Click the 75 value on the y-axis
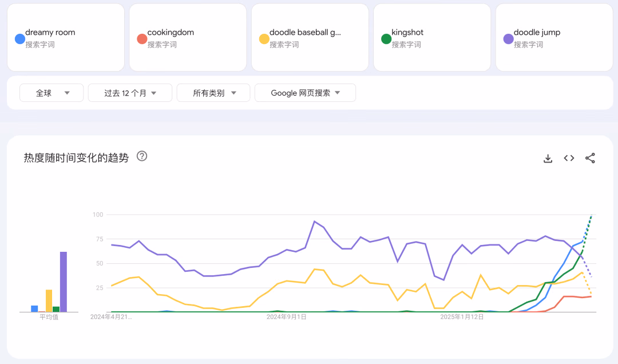The width and height of the screenshot is (618, 364). coord(100,239)
